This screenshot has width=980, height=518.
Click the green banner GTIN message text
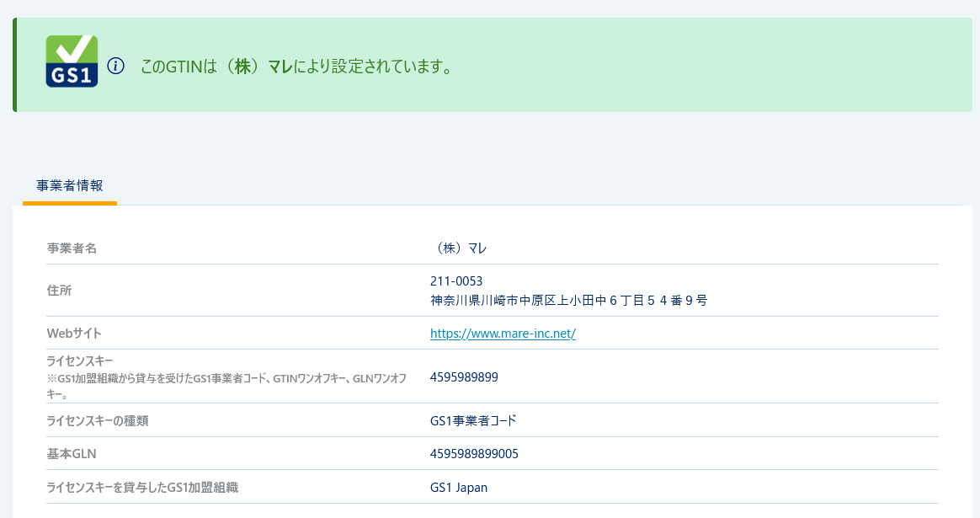(296, 67)
